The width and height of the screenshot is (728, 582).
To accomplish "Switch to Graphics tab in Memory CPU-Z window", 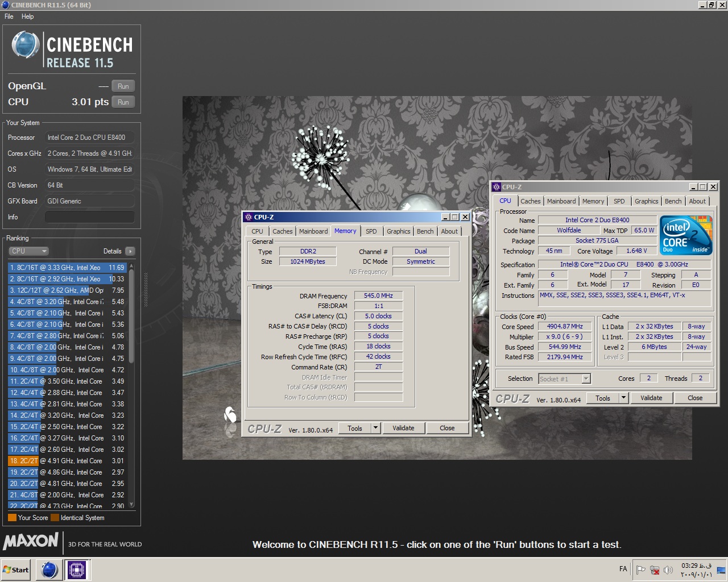I will click(x=398, y=231).
